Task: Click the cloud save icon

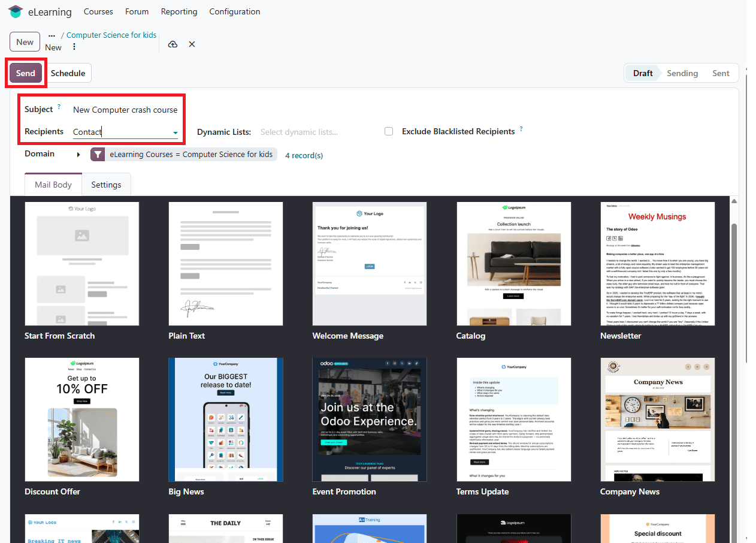Action: pos(173,44)
